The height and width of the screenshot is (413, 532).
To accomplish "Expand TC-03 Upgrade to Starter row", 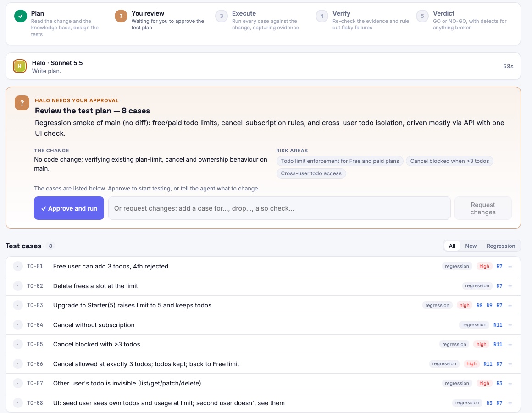I will point(510,306).
